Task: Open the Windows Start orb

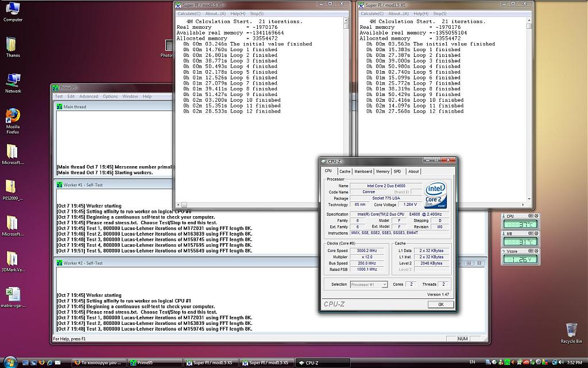Action: pyautogui.click(x=10, y=362)
